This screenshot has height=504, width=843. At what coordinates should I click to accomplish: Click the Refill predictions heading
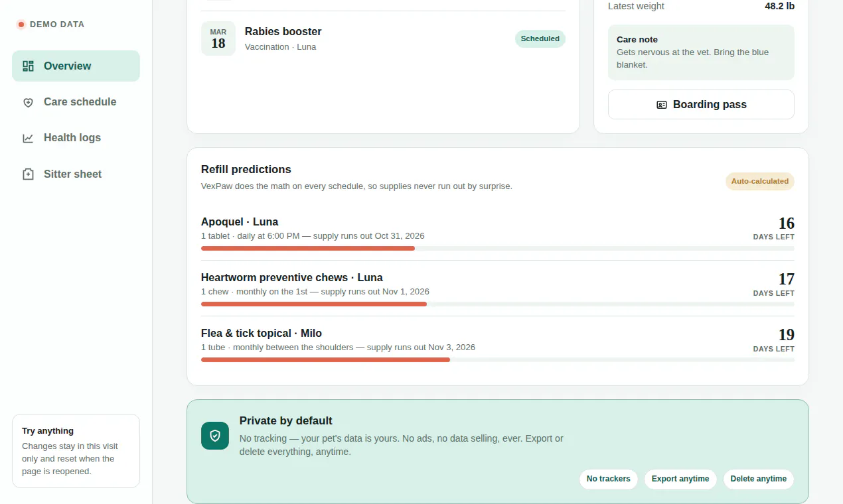point(246,169)
